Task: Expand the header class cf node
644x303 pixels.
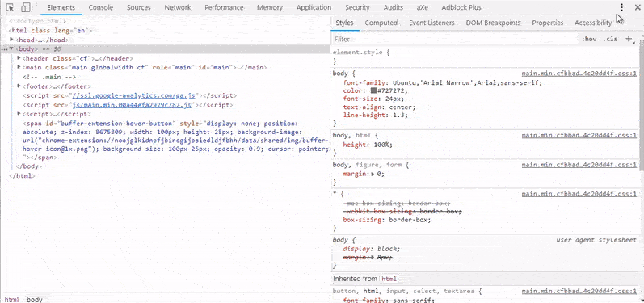Action: point(19,58)
